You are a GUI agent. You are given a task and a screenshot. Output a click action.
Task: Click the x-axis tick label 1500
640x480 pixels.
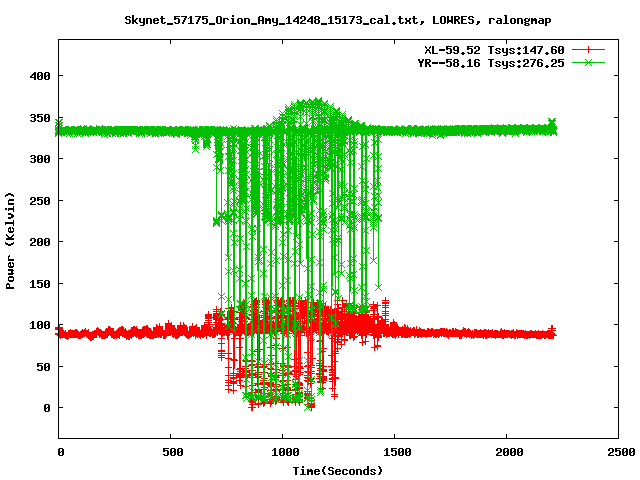(398, 452)
